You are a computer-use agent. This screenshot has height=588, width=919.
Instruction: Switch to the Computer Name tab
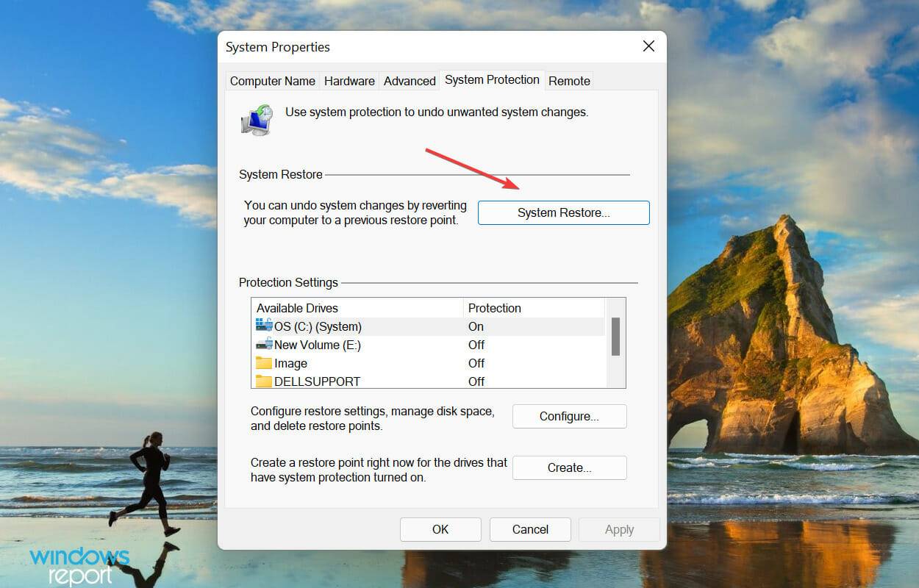[x=272, y=81]
